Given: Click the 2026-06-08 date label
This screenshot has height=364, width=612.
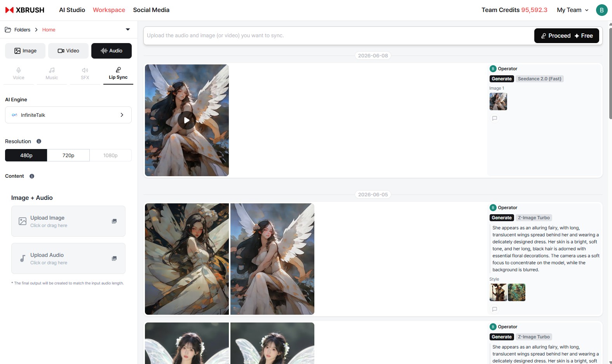Looking at the screenshot, I should click(x=373, y=55).
